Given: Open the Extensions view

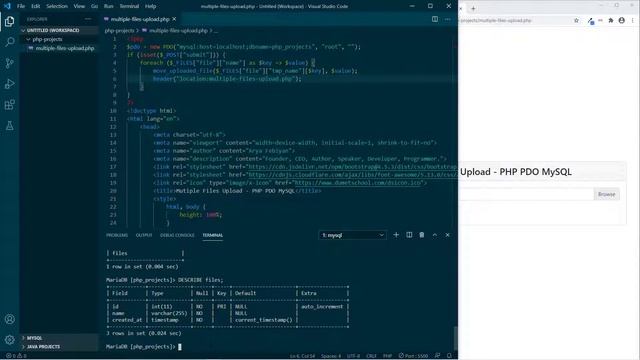Looking at the screenshot, I should pos(9,105).
